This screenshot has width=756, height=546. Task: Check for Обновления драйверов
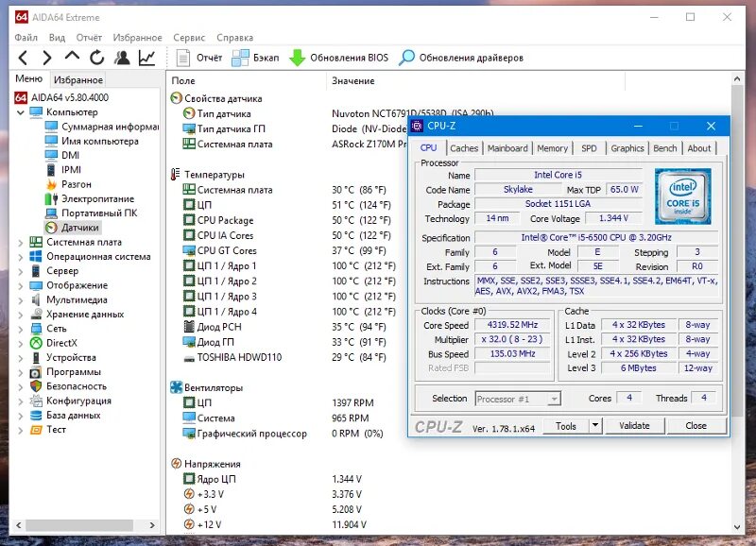coord(461,58)
